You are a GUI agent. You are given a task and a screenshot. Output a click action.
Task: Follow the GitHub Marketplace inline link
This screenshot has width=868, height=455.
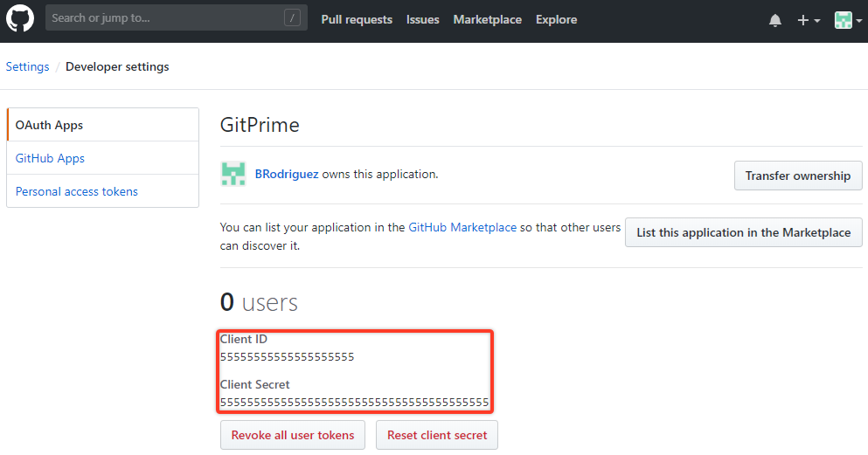click(x=462, y=227)
